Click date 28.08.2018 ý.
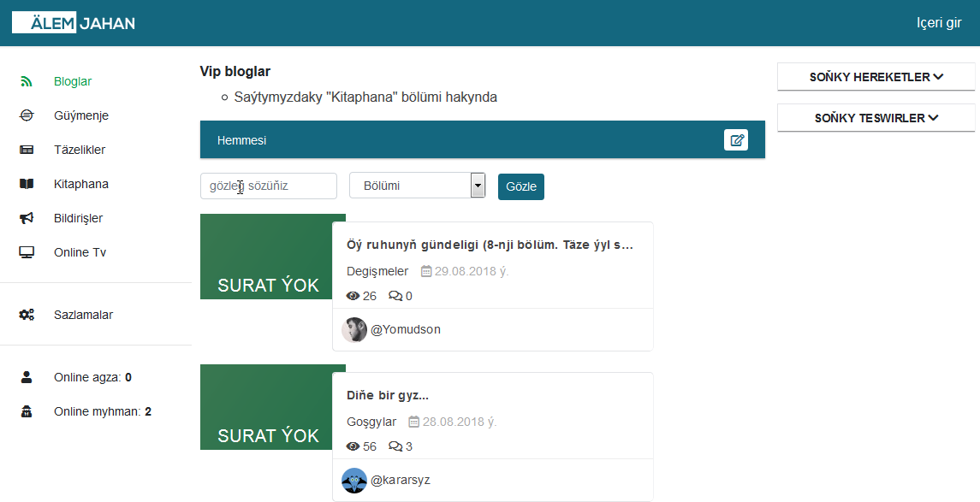 click(460, 422)
